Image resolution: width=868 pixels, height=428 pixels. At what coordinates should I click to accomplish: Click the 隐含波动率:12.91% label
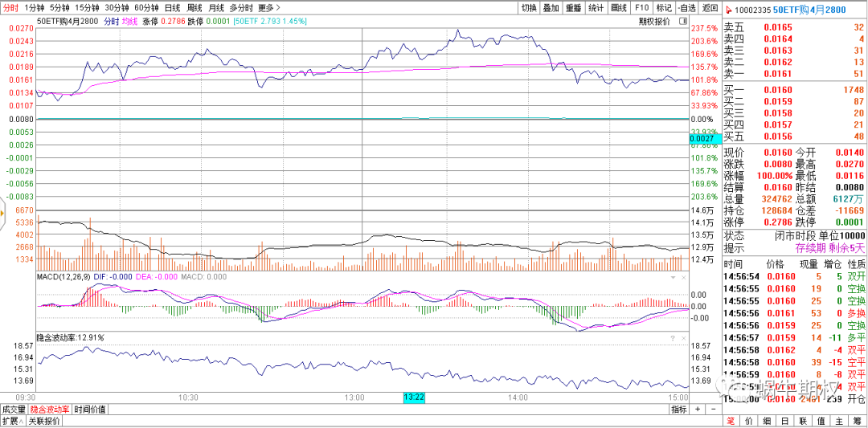70,336
